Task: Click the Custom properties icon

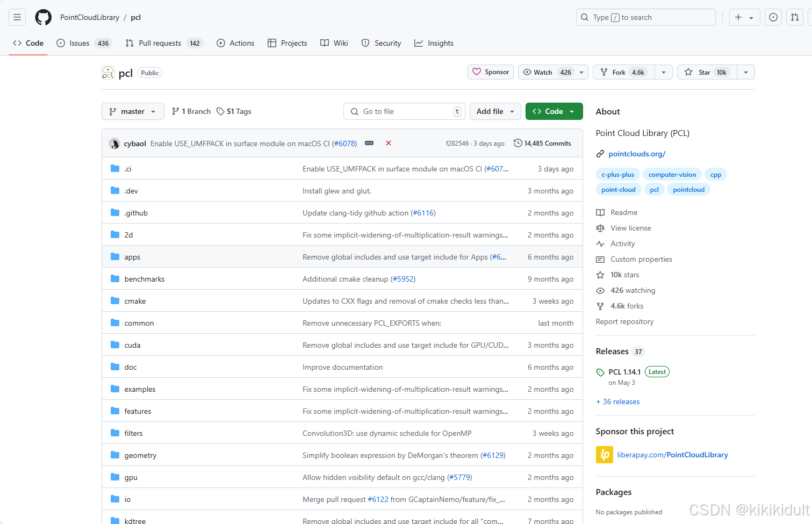Action: click(x=600, y=260)
